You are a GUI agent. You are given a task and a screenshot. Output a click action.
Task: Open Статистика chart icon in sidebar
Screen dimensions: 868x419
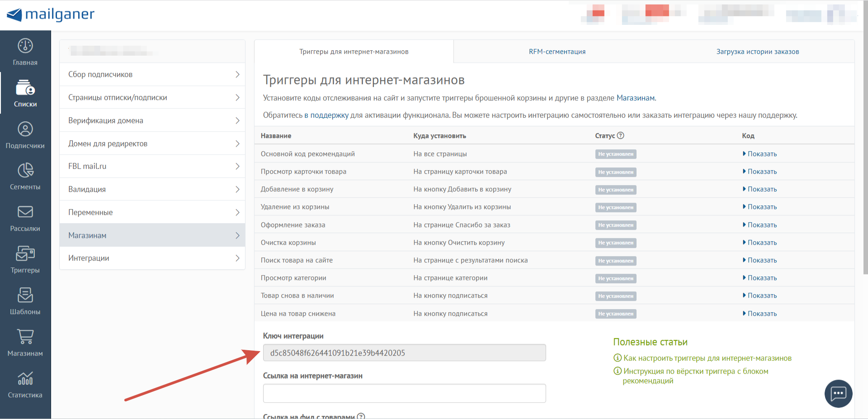[25, 378]
